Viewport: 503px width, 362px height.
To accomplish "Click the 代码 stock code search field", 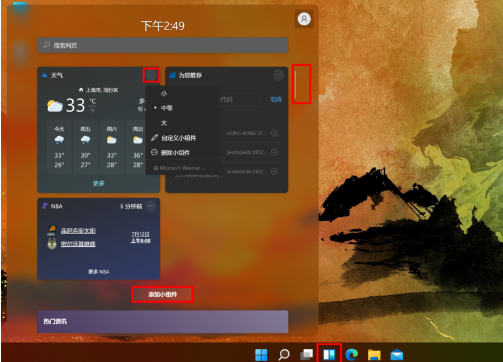I will click(239, 99).
